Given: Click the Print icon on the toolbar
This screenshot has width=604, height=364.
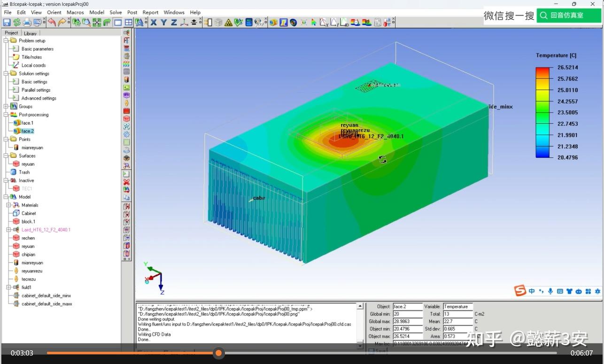Looking at the screenshot, I should click(27, 22).
